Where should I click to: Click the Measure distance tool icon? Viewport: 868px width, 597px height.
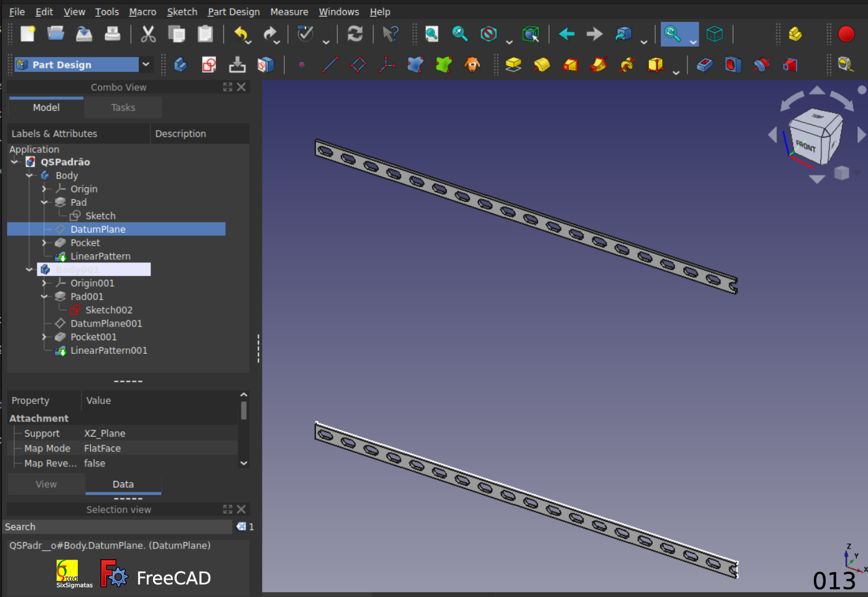[x=845, y=65]
